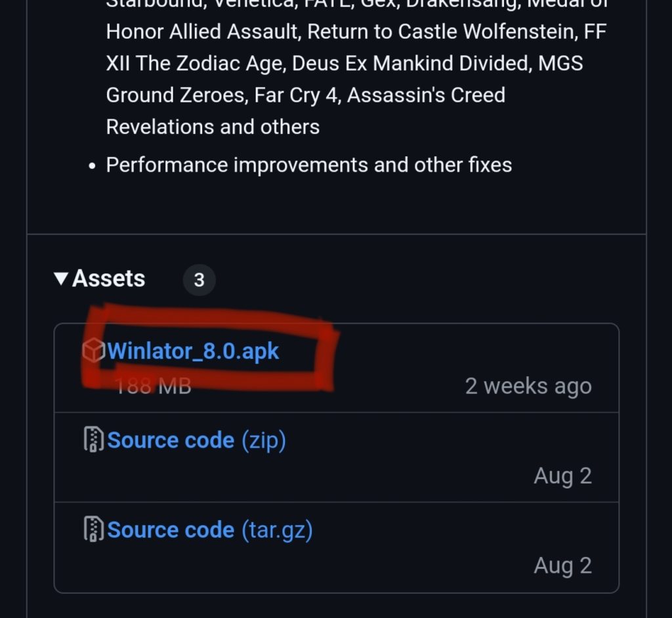The height and width of the screenshot is (618, 672).
Task: Click the Assets section heading
Action: point(108,278)
